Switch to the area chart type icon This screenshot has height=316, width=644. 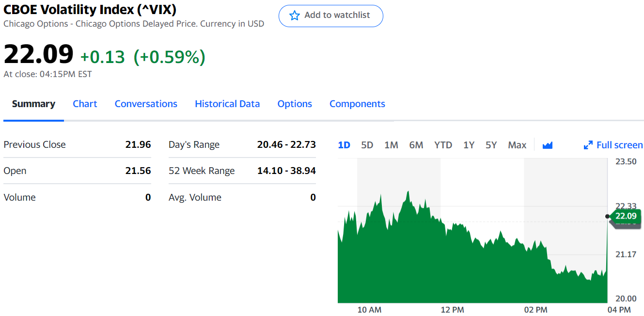548,145
